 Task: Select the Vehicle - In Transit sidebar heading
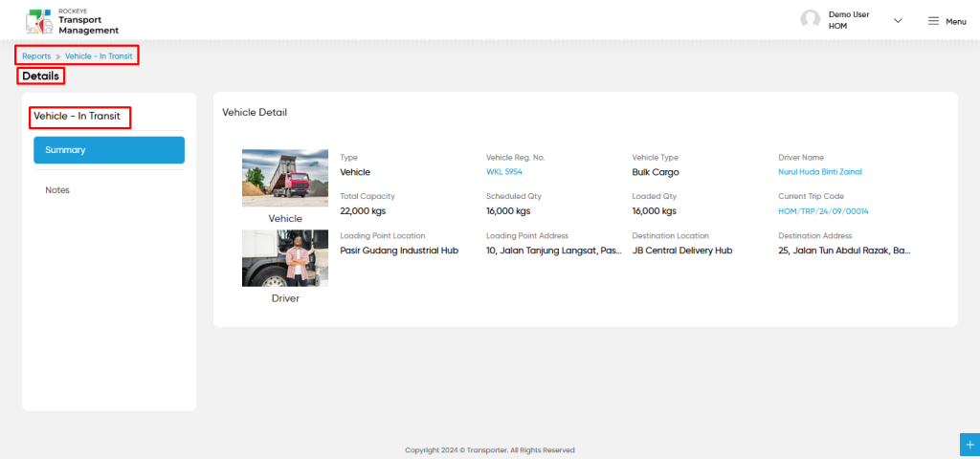[77, 116]
